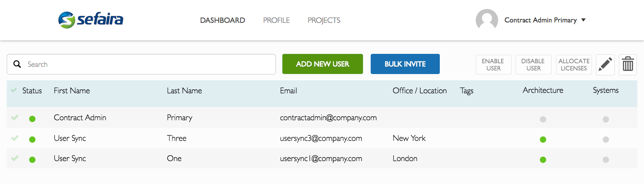This screenshot has height=184, width=644.
Task: Click the first name Contract Admin cell
Action: tap(80, 118)
